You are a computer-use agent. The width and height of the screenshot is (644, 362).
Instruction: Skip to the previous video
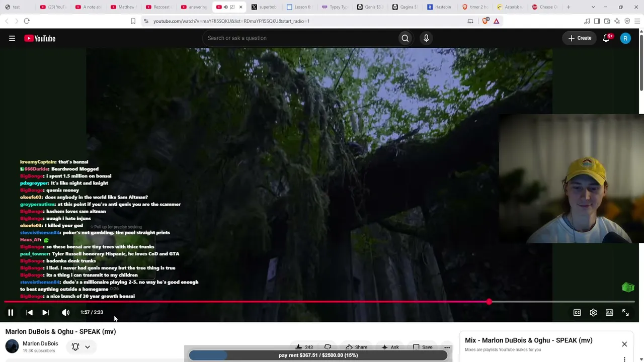[x=29, y=313]
